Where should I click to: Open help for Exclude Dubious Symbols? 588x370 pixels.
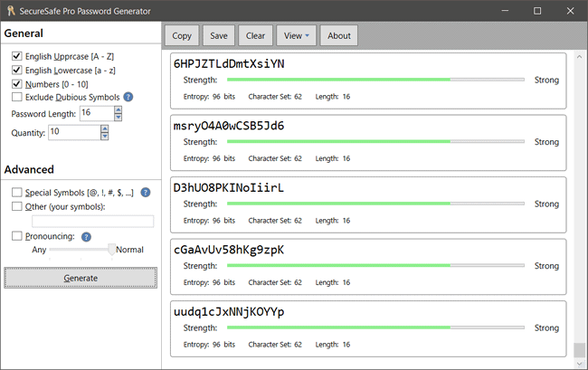coord(128,97)
